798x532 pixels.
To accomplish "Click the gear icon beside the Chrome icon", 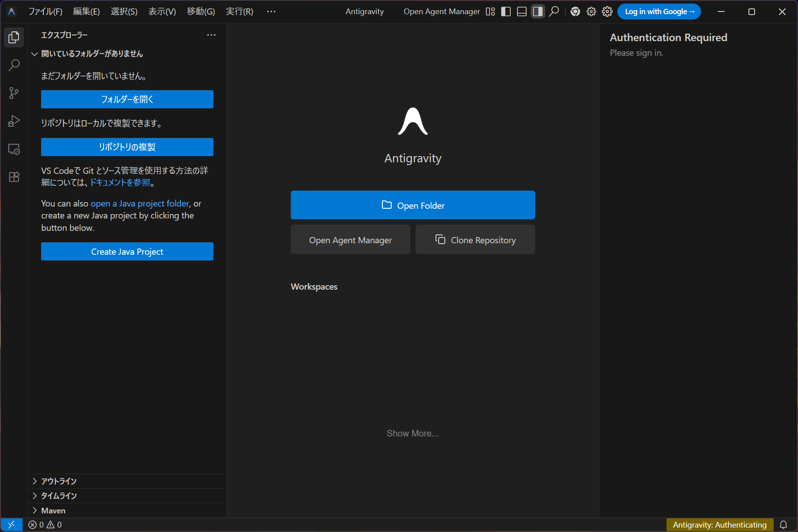I will click(591, 11).
